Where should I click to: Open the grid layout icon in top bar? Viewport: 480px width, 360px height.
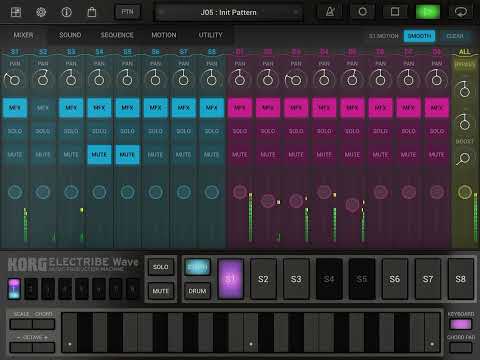(16, 12)
